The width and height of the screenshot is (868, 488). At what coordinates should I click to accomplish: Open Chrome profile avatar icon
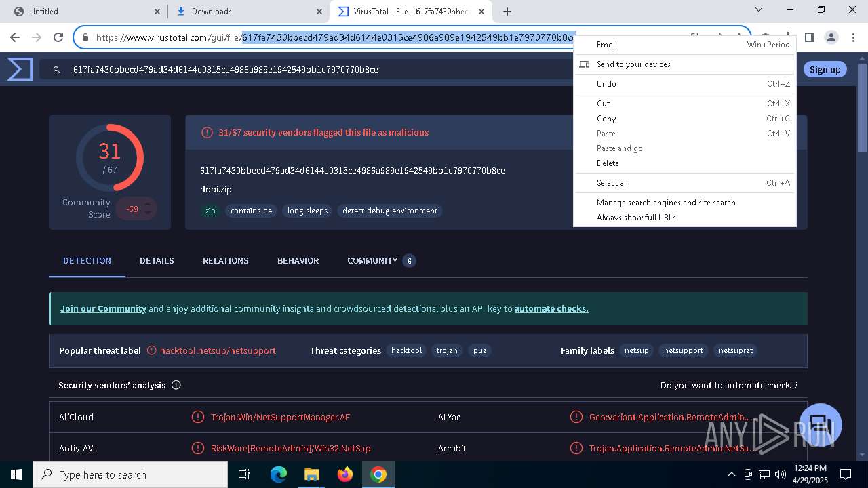pos(831,37)
